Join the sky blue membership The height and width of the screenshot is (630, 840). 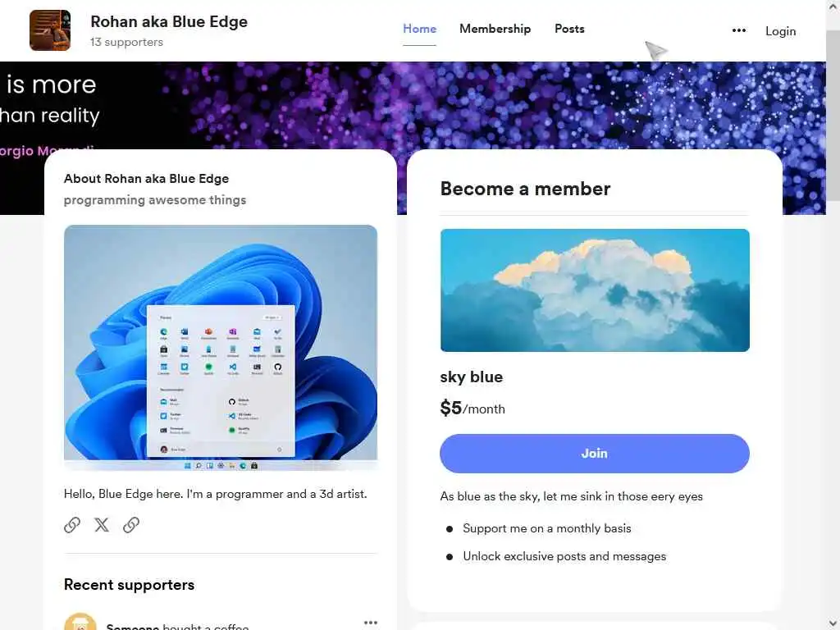595,454
